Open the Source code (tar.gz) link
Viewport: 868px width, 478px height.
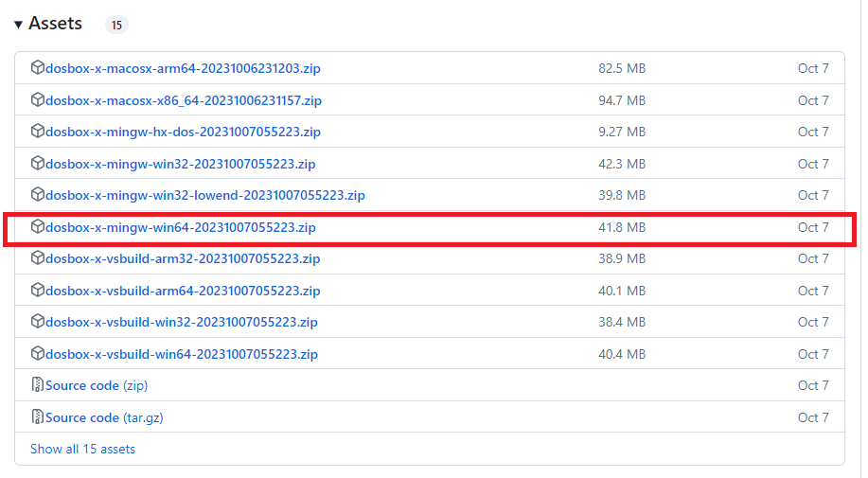pyautogui.click(x=104, y=417)
